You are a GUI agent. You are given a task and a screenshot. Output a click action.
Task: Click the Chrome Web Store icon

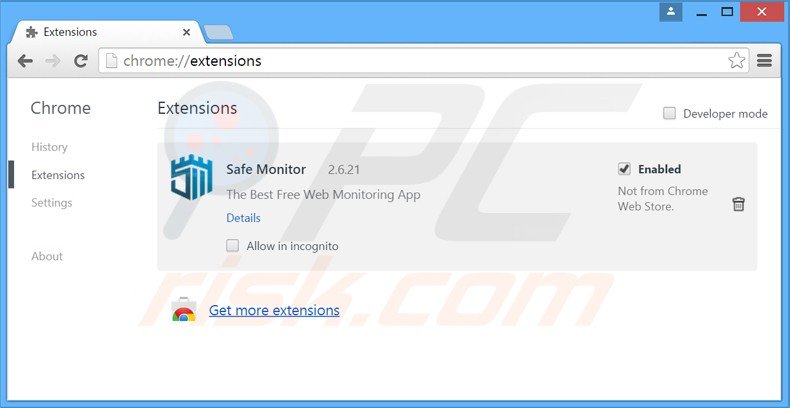pyautogui.click(x=183, y=311)
